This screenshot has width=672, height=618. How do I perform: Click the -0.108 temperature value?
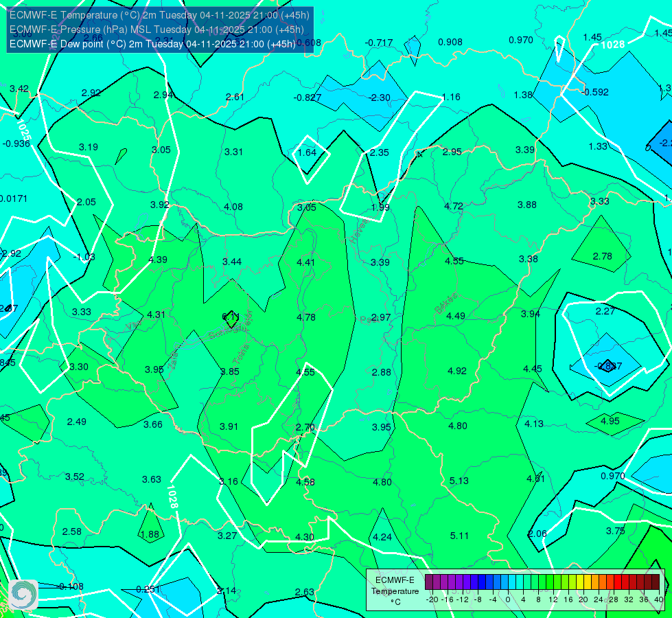(69, 586)
